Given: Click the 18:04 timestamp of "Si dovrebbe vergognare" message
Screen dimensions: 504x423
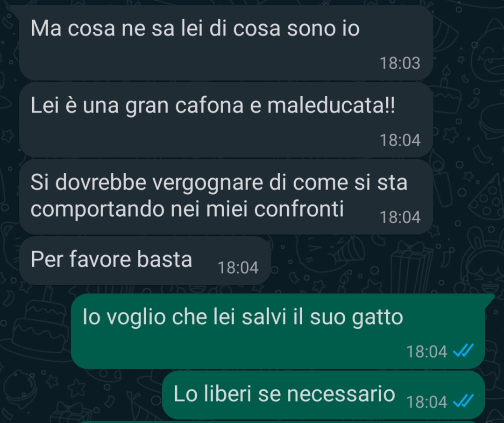Looking at the screenshot, I should [400, 217].
